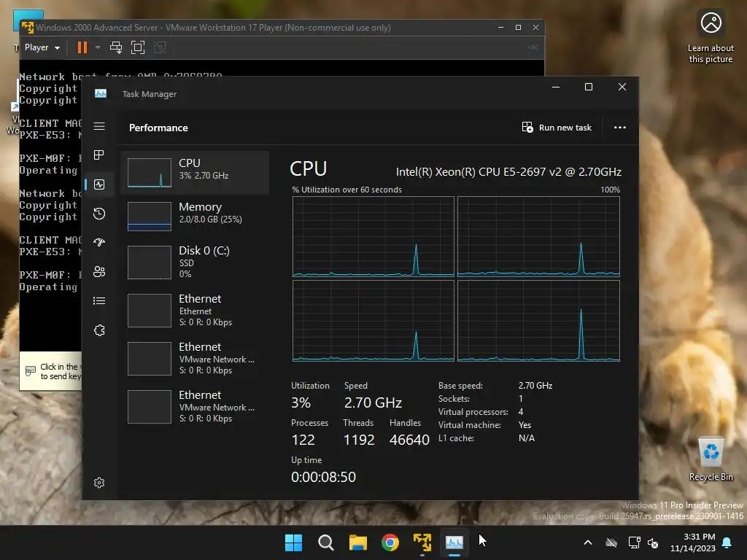Open the notification bell icon

click(x=727, y=542)
